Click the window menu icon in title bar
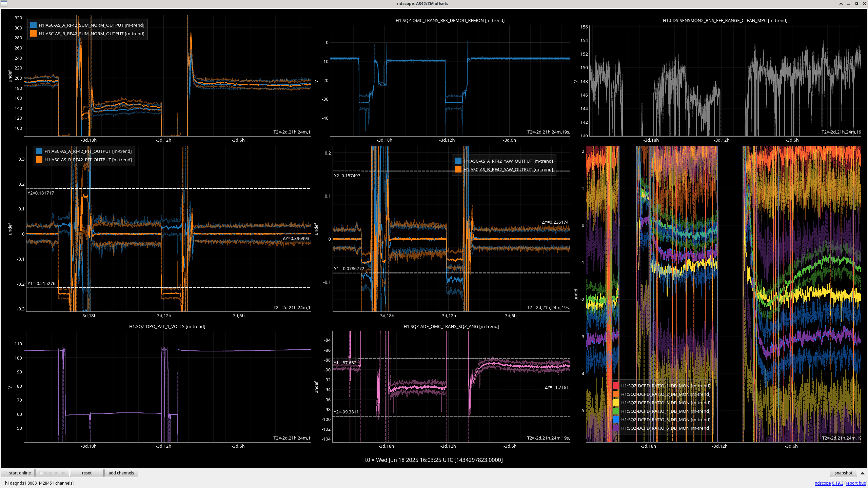Image resolution: width=868 pixels, height=488 pixels. tap(4, 3)
